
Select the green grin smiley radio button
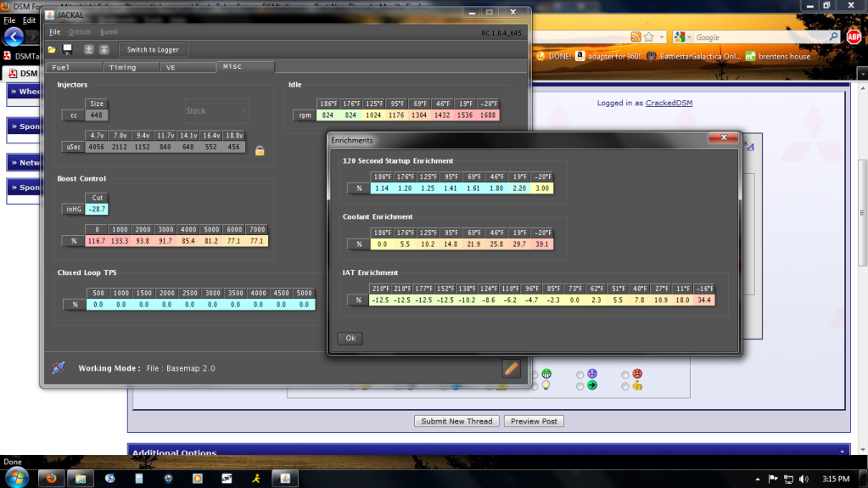(535, 375)
